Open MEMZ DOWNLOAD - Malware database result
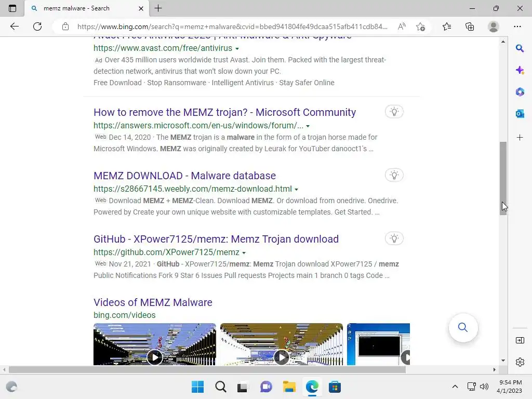Screen dimensions: 532x399 click(184, 176)
